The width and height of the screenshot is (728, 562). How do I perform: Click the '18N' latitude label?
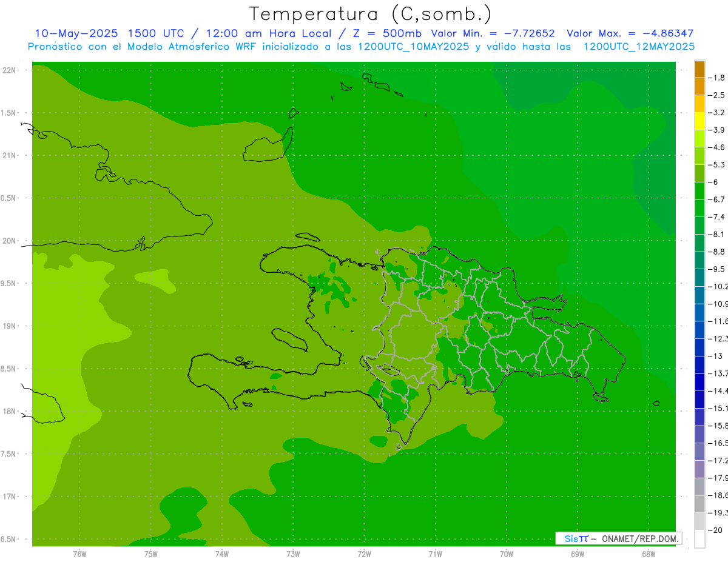(10, 411)
